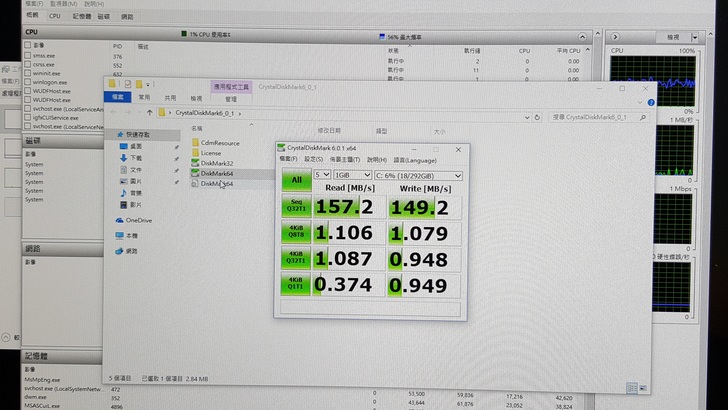This screenshot has height=410, width=728.
Task: Switch to the CPU tab in Resource Monitor
Action: tap(54, 17)
